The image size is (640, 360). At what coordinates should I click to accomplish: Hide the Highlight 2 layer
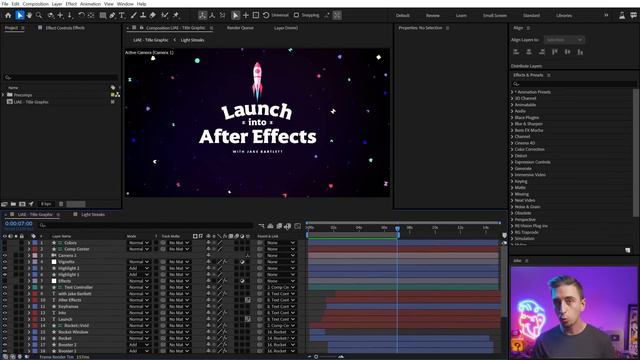[x=5, y=268]
